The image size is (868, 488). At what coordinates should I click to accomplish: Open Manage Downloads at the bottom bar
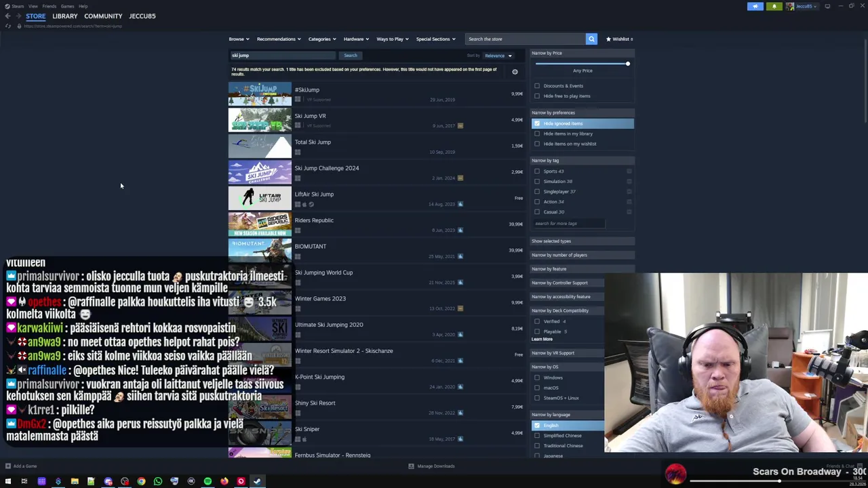(x=431, y=466)
